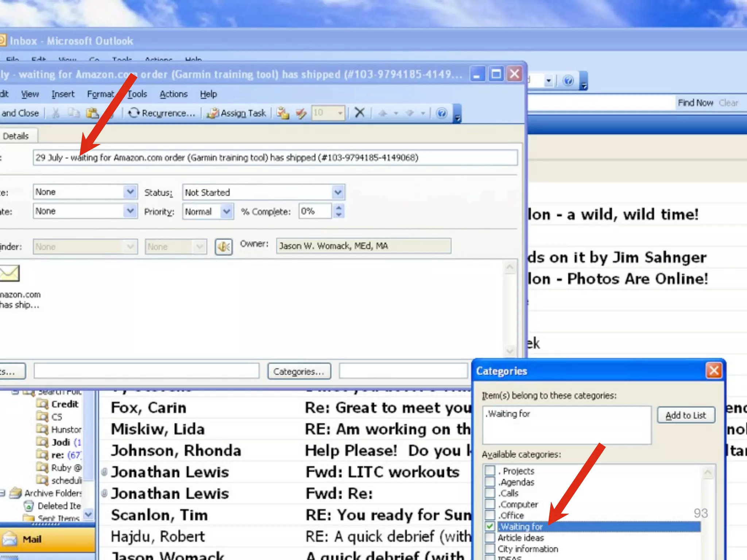Click the Assign Task toolbar button
This screenshot has height=560, width=747.
click(x=236, y=113)
